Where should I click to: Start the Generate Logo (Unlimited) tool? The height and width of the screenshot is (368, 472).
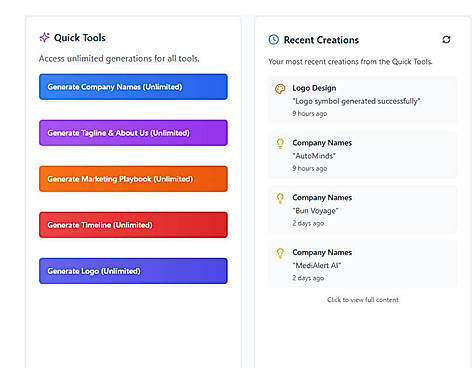[x=133, y=271]
